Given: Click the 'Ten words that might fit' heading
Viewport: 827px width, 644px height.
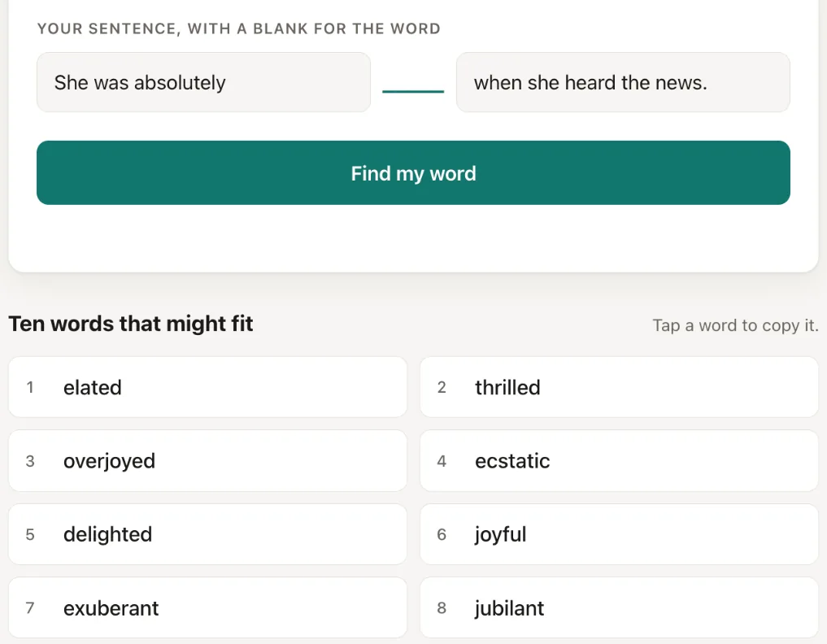Looking at the screenshot, I should click(x=131, y=324).
